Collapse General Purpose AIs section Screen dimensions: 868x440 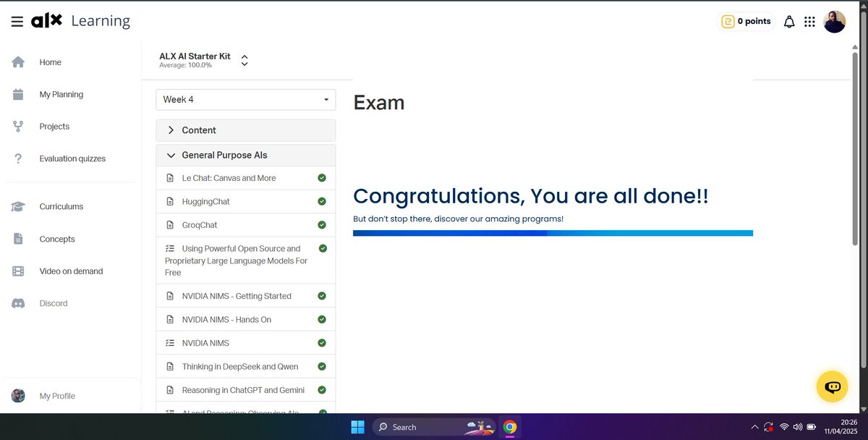coord(246,155)
